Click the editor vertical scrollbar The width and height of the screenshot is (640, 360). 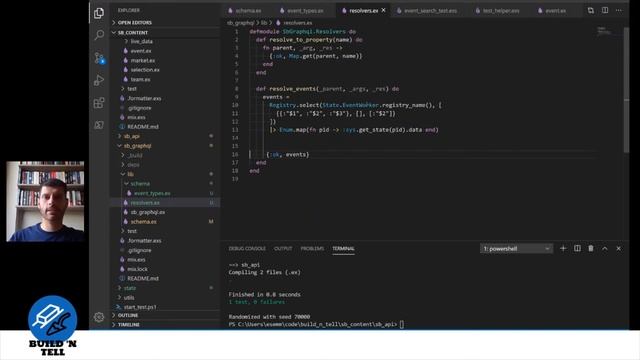click(x=626, y=90)
